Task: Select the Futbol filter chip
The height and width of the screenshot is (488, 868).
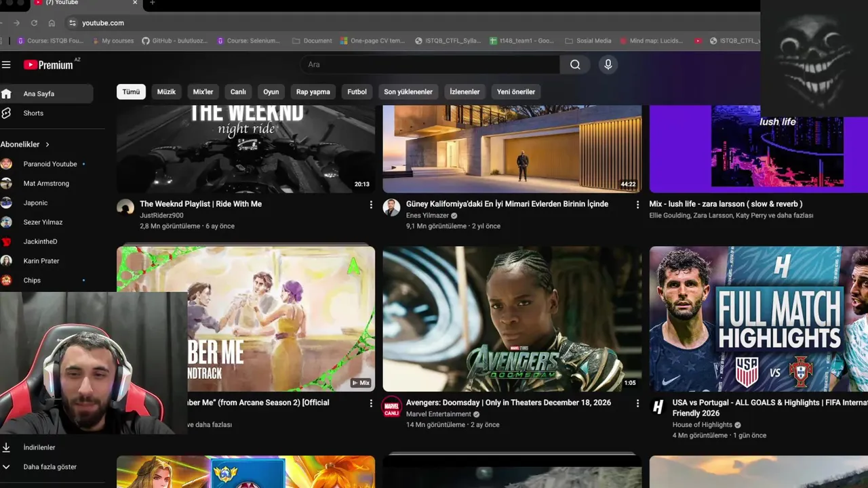Action: pos(357,91)
